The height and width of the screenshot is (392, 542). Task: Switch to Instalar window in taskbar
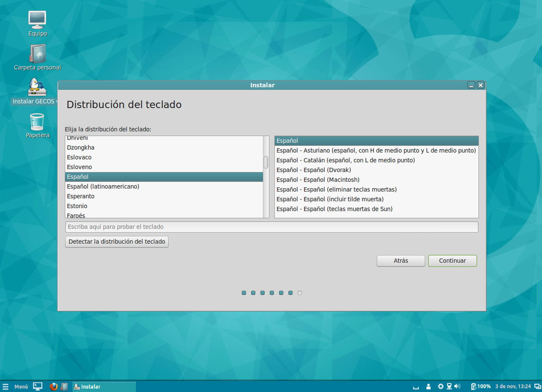pyautogui.click(x=104, y=386)
